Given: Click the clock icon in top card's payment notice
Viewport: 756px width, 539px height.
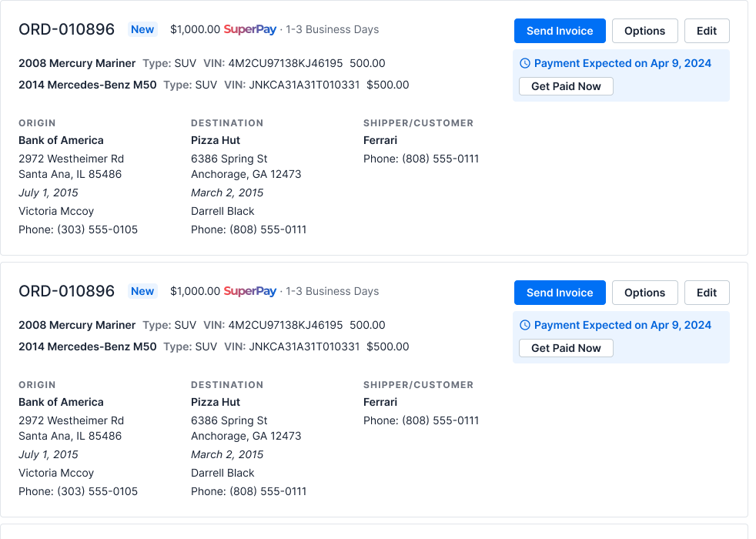Looking at the screenshot, I should coord(525,63).
